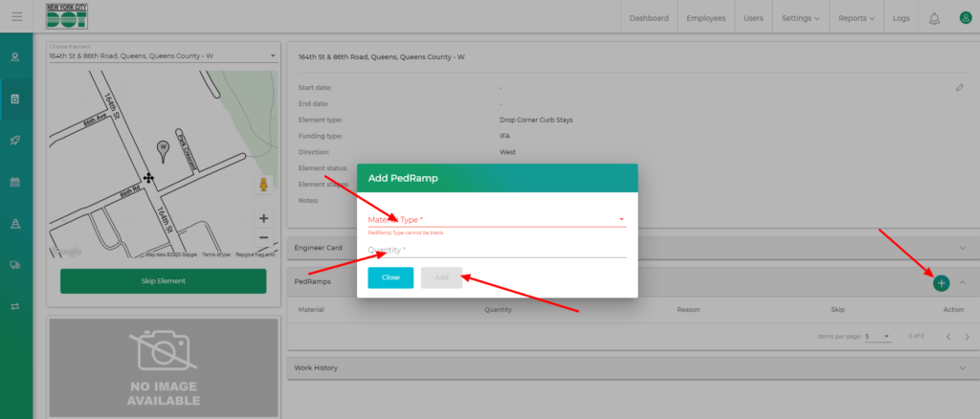Click the Quantity input field
The image size is (980, 419).
(496, 250)
